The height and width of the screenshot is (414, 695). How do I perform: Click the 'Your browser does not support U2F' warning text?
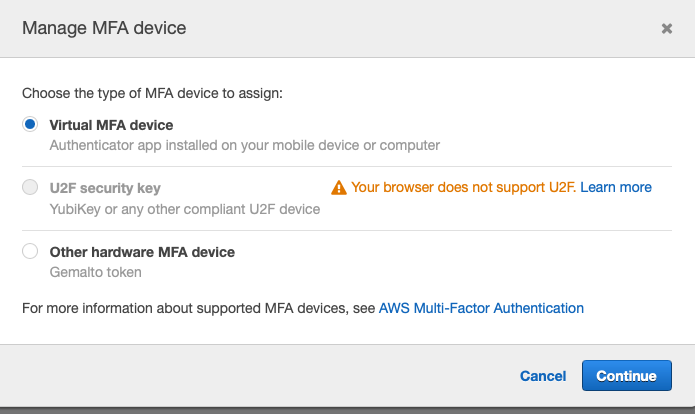coord(463,187)
